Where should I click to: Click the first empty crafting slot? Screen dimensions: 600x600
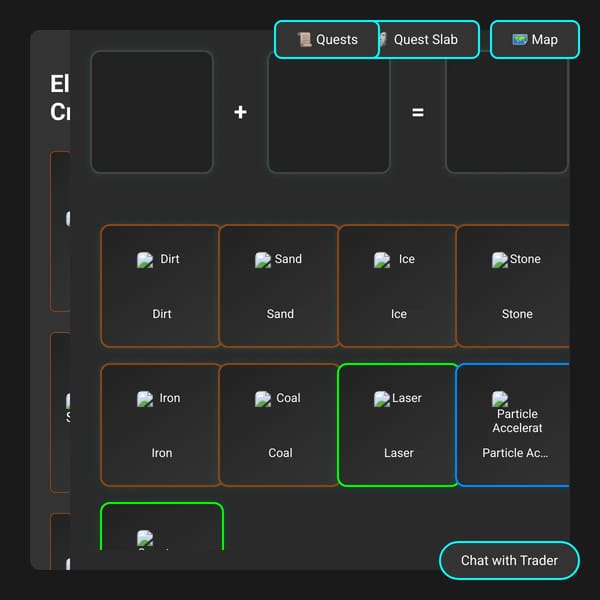[x=152, y=112]
